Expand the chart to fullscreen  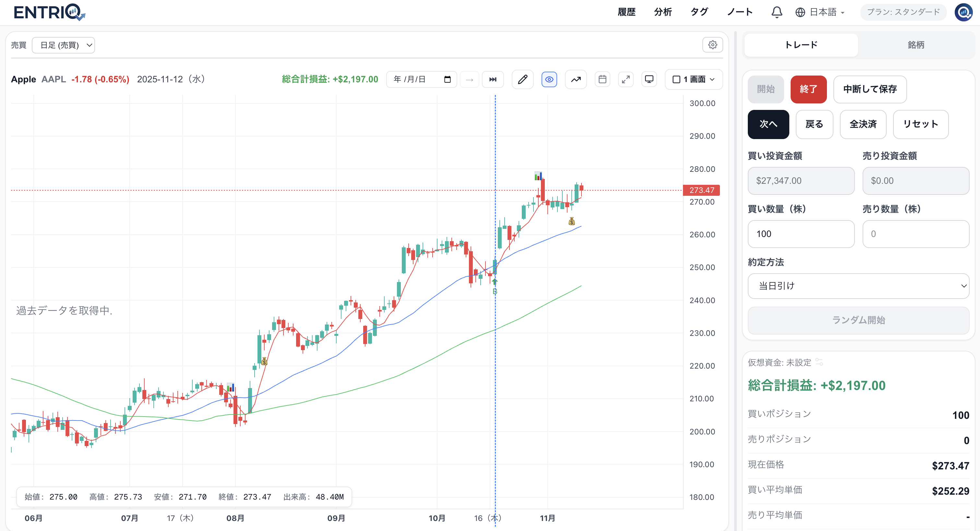click(626, 79)
